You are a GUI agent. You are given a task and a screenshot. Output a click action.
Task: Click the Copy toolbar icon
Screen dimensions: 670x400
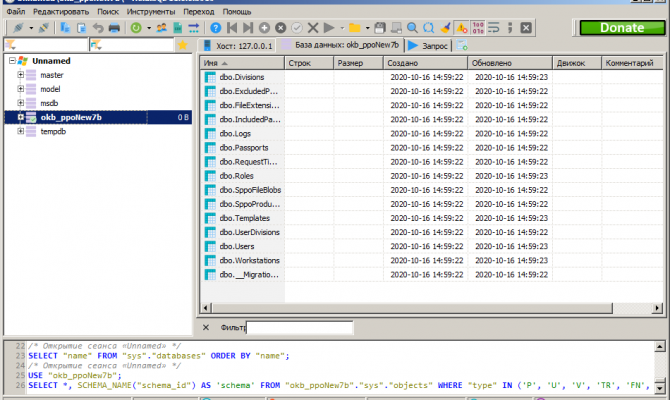(65, 28)
